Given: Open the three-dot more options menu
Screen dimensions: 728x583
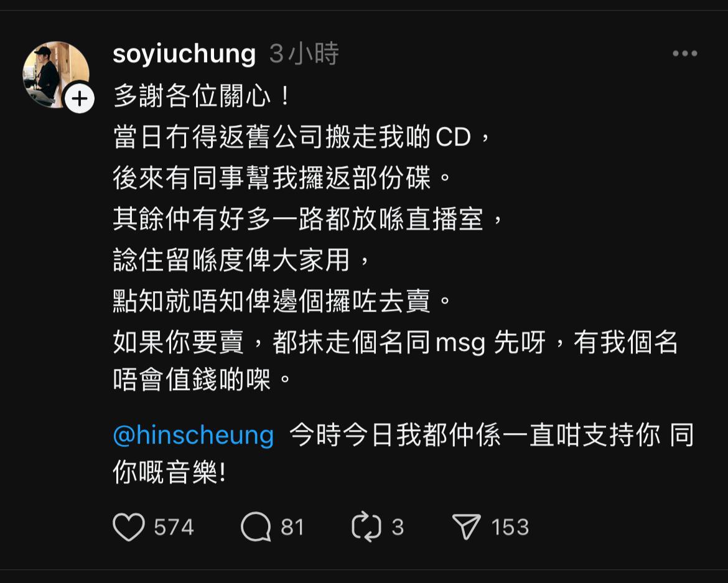Looking at the screenshot, I should [685, 54].
